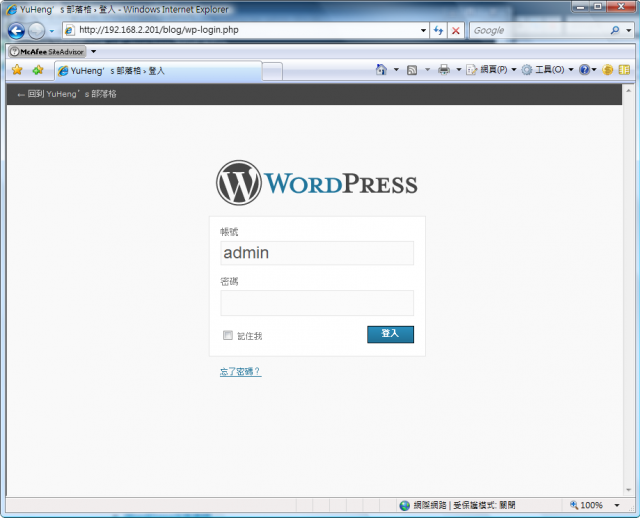Check the 記住我 checkbox
The image size is (640, 518).
pos(228,335)
